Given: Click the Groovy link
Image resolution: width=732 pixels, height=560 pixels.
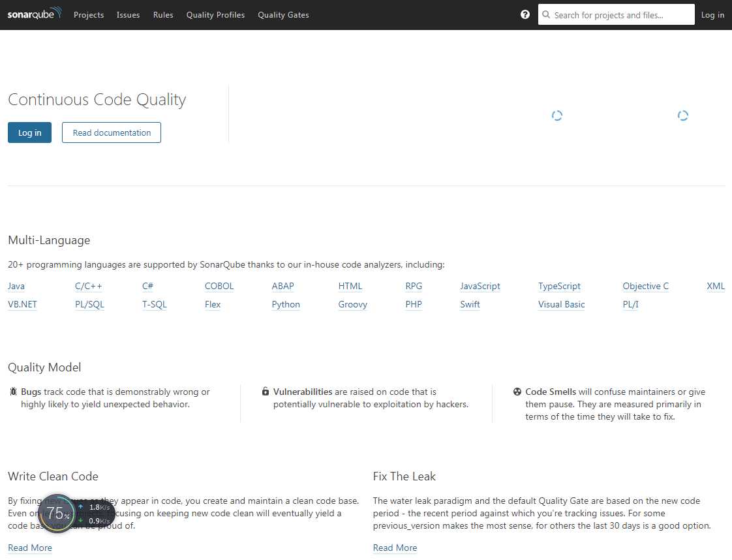Looking at the screenshot, I should click(352, 304).
